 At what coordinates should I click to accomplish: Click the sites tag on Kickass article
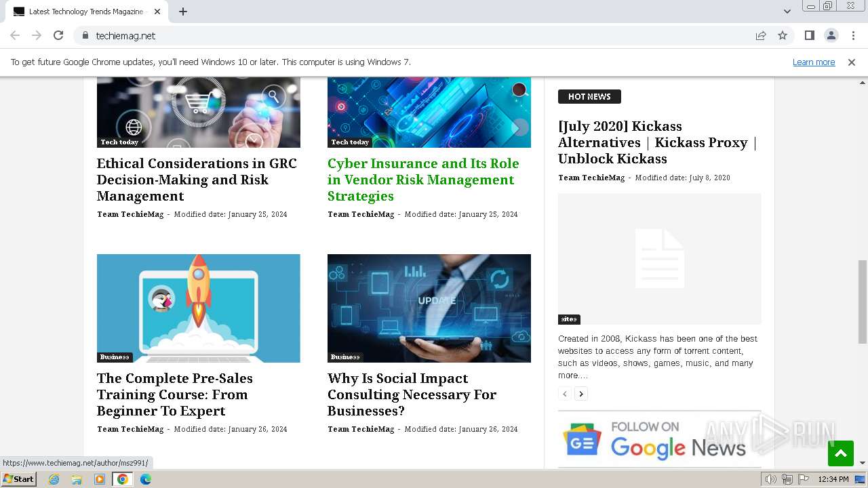pyautogui.click(x=569, y=319)
